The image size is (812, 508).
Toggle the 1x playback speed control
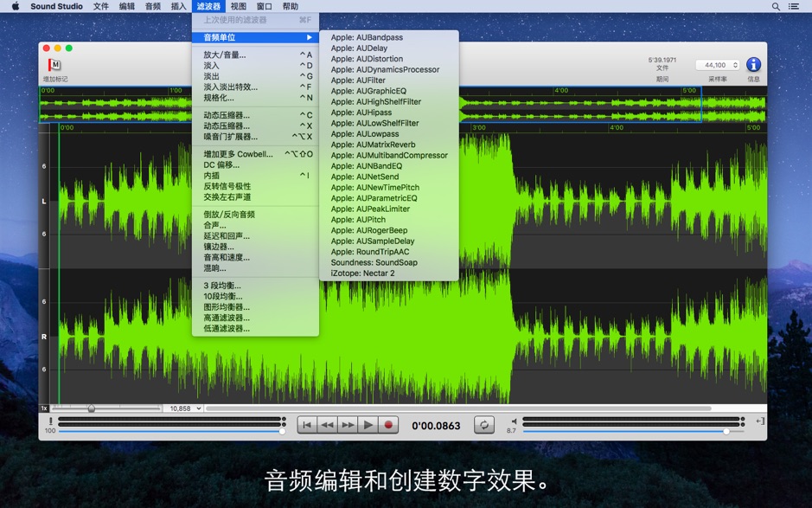click(x=44, y=408)
